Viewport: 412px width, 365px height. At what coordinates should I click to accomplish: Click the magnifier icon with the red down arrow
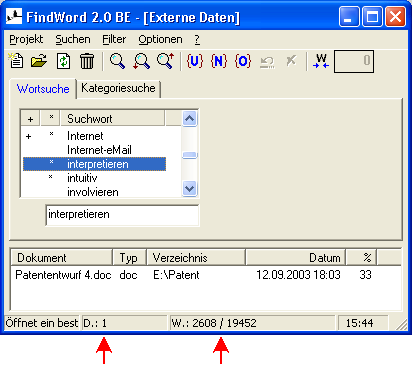click(x=141, y=61)
